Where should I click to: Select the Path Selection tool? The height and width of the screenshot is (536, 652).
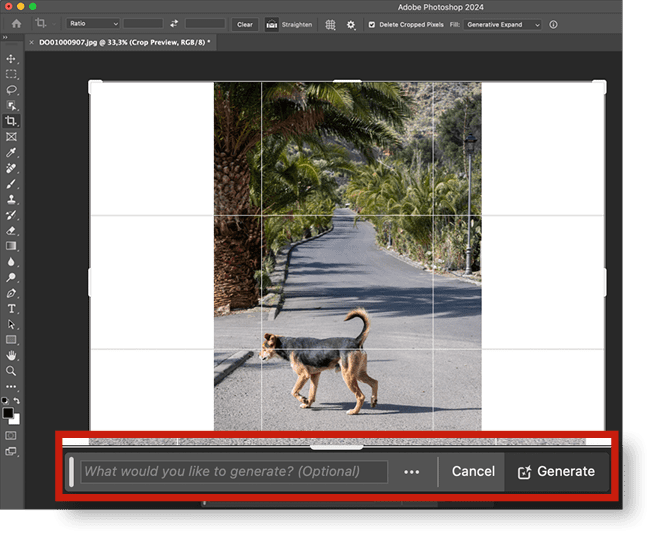[x=11, y=324]
